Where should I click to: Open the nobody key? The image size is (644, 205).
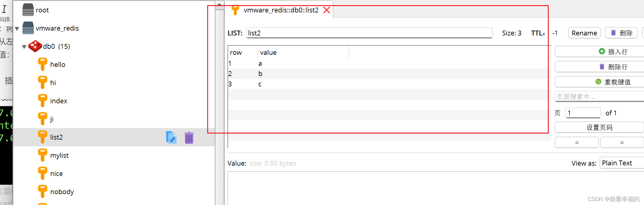(x=62, y=192)
